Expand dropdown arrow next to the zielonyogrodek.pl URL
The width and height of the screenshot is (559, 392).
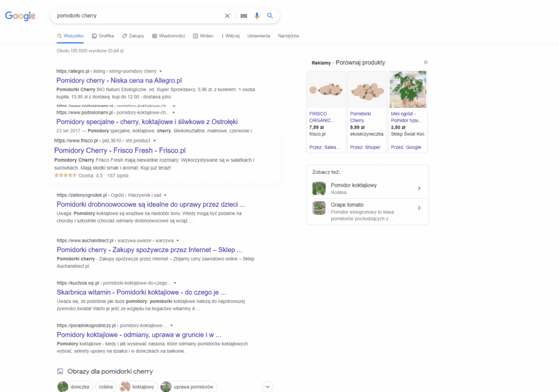(165, 195)
